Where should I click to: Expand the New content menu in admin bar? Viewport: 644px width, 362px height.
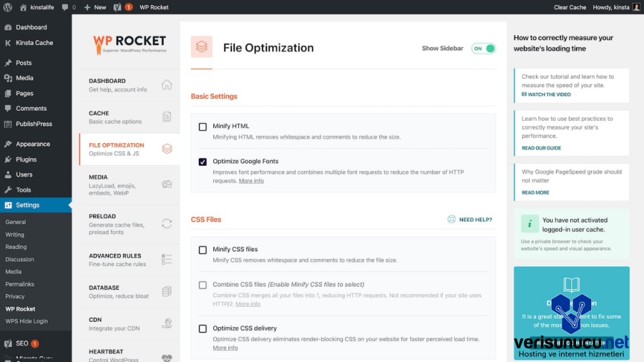pyautogui.click(x=95, y=8)
